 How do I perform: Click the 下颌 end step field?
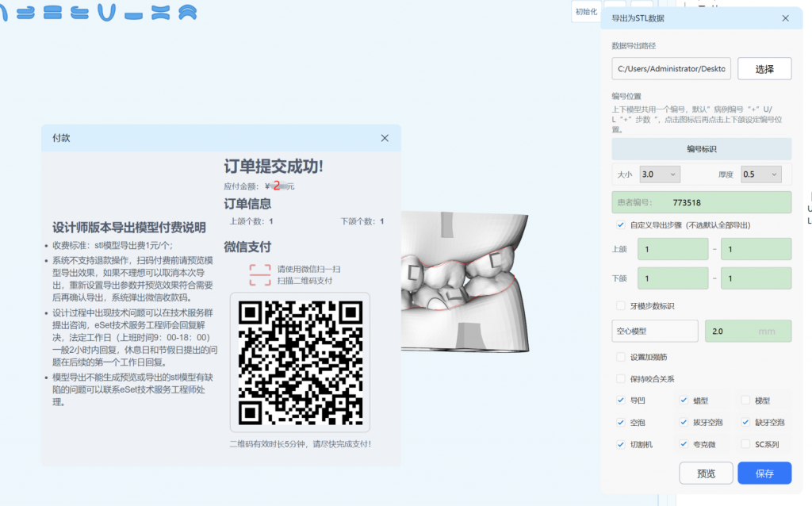pos(756,278)
